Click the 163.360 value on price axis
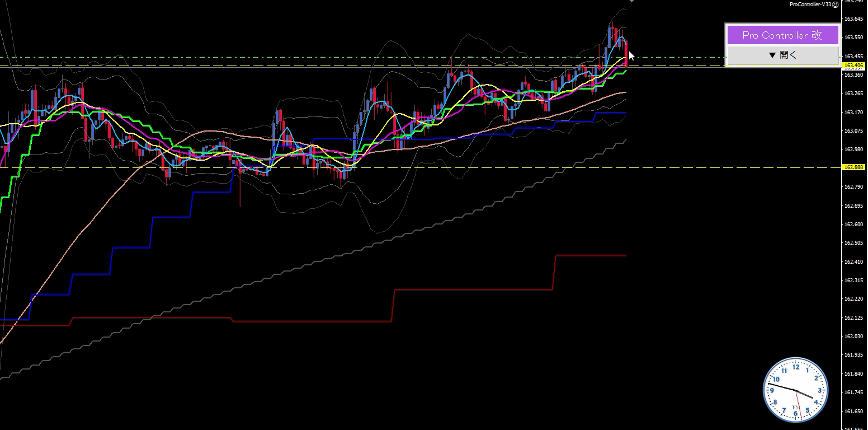This screenshot has height=430, width=868. point(853,75)
